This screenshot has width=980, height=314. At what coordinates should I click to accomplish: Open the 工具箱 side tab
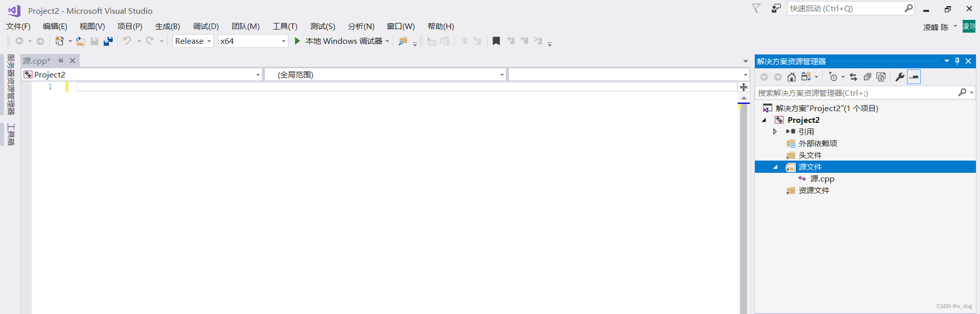click(11, 135)
